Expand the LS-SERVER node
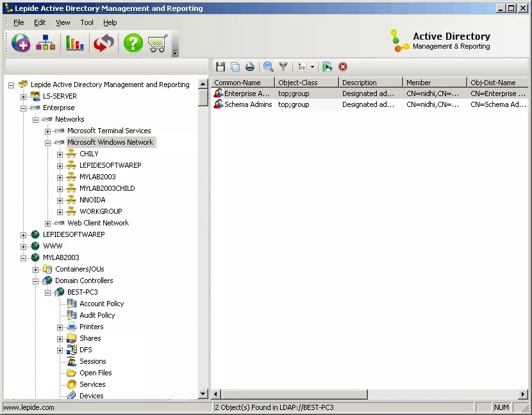The image size is (532, 415). click(x=24, y=97)
